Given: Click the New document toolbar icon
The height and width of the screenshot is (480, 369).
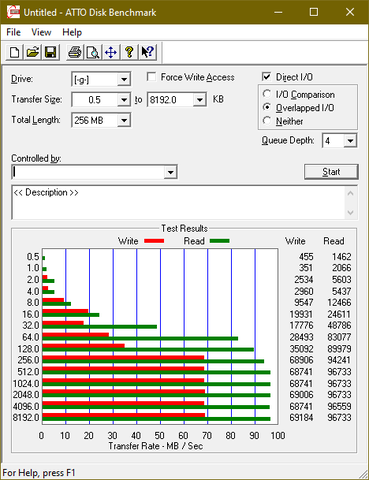Looking at the screenshot, I should (15, 52).
